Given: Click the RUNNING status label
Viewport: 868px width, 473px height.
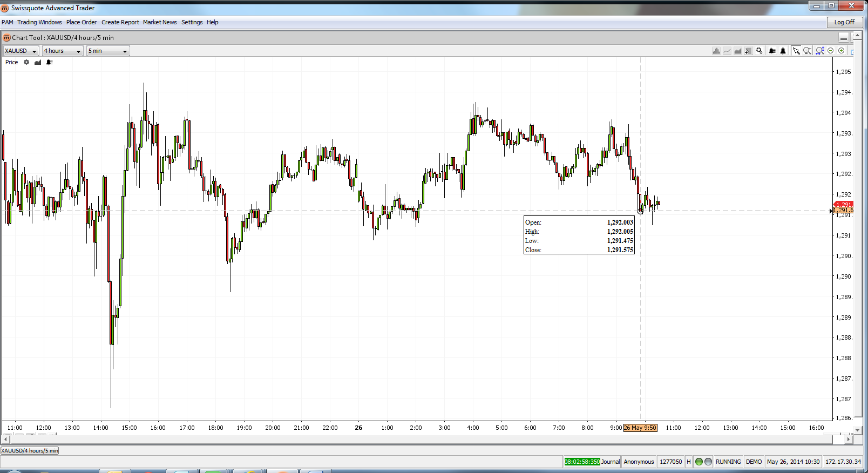Looking at the screenshot, I should (728, 462).
